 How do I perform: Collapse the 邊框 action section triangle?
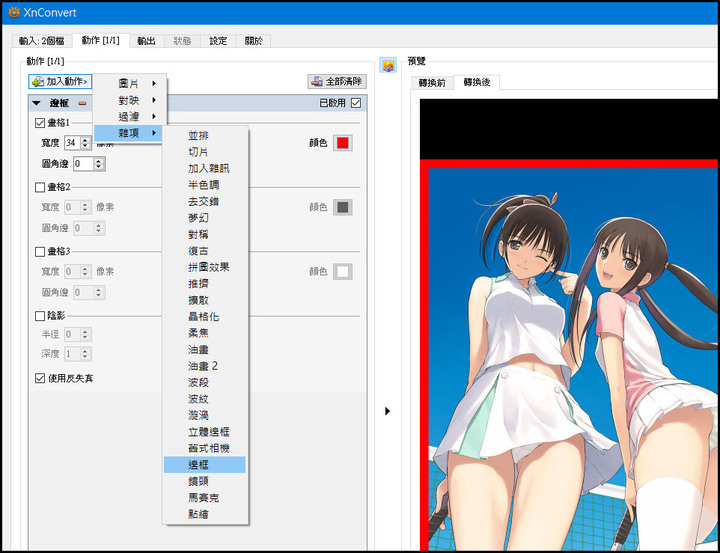pos(36,103)
